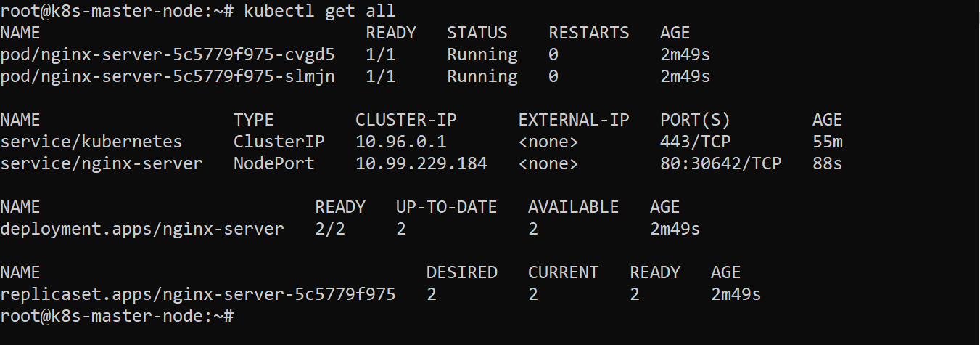Viewport: 980px width, 345px height.
Task: Click the deployment.apps/nginx-server entry
Action: 142,229
